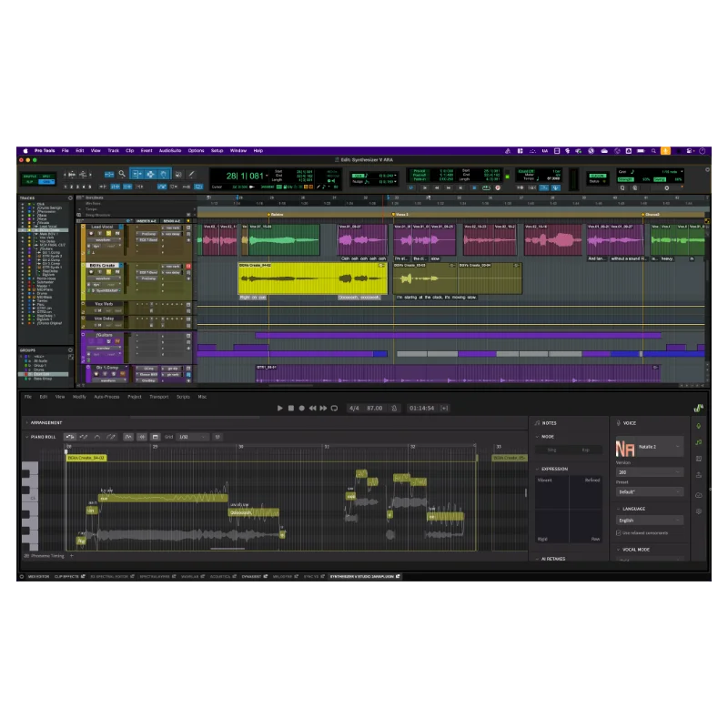The image size is (728, 728).
Task: Record-enable the Lead Vocal track
Action: [x=92, y=233]
